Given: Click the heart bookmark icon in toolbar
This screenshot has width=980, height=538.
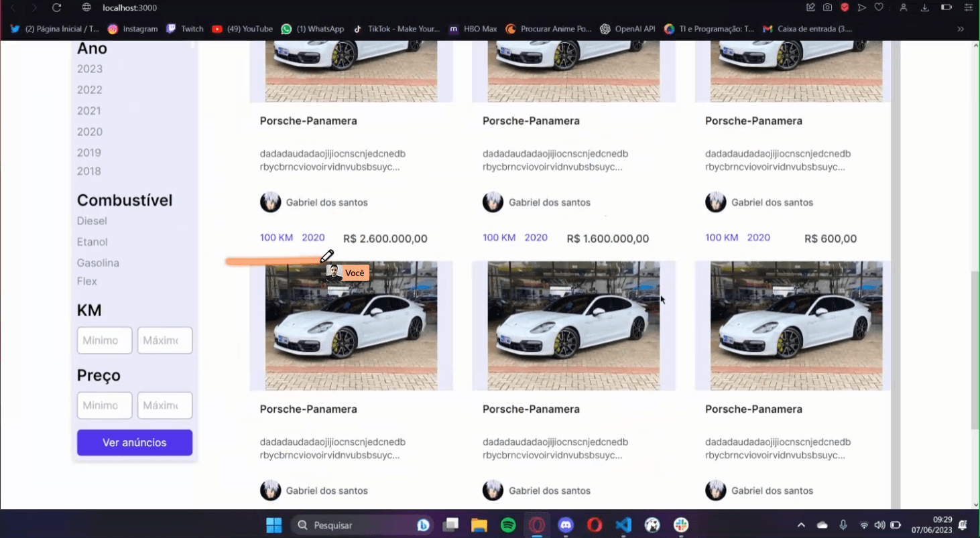Looking at the screenshot, I should [x=879, y=7].
